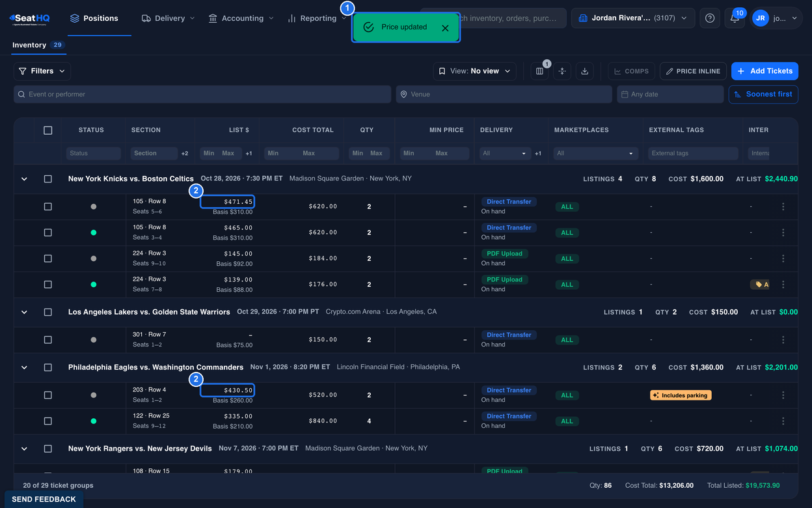Check the Rangers vs. Devils event checkbox

[47, 449]
